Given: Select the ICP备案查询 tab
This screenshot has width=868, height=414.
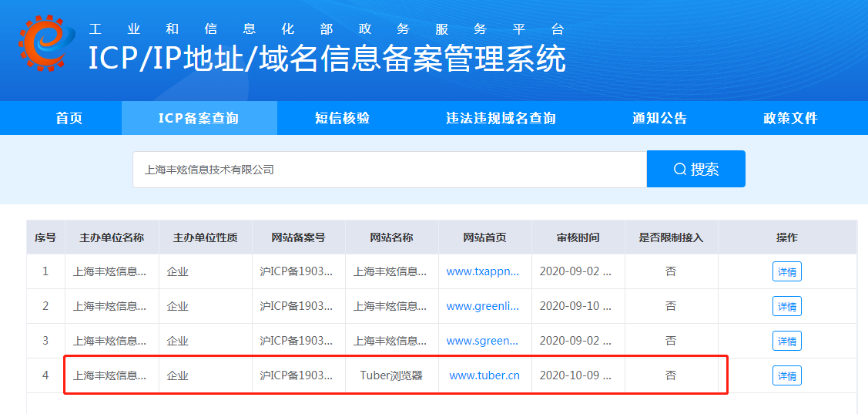Looking at the screenshot, I should click(199, 118).
